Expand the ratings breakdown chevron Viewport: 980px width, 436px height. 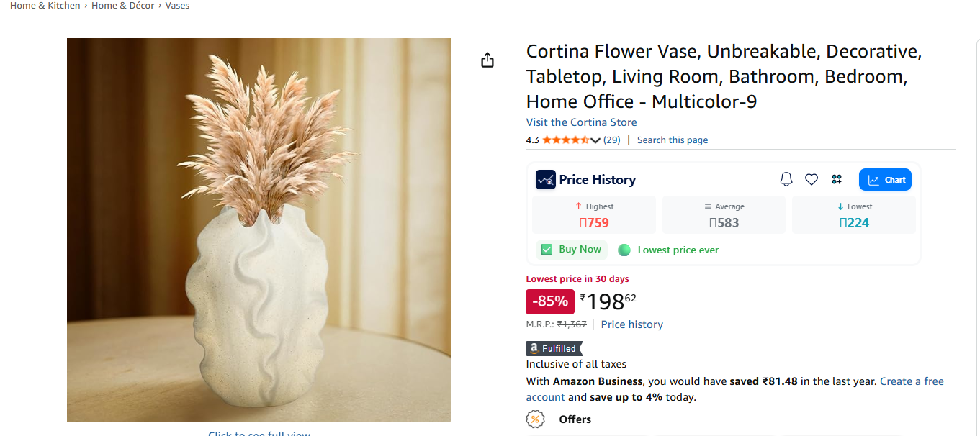[x=595, y=140]
